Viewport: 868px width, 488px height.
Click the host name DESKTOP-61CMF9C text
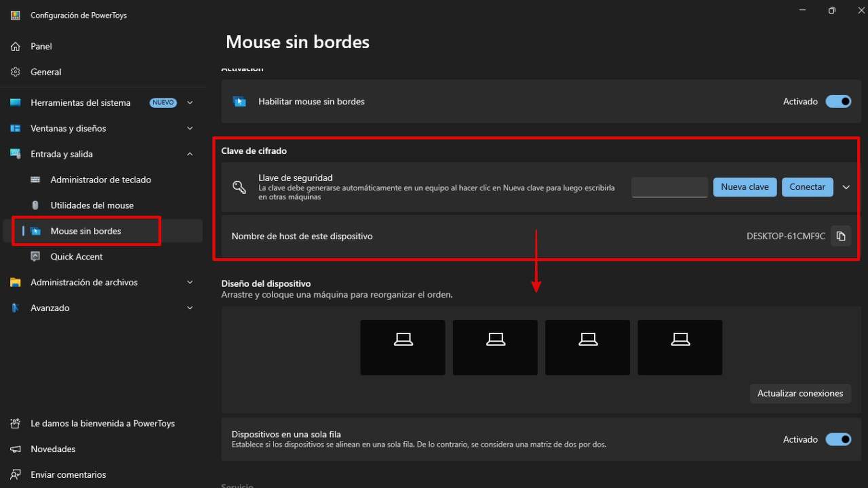point(786,236)
